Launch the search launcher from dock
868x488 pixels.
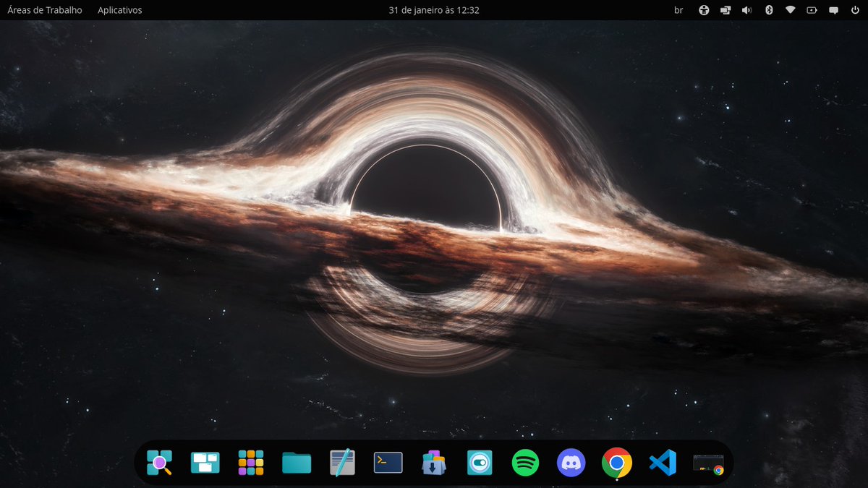[x=159, y=462]
